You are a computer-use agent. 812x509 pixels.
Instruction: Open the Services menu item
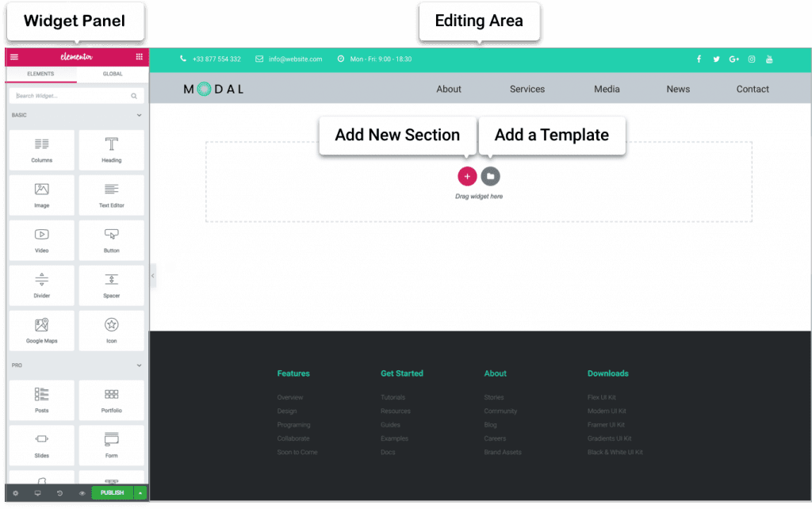tap(527, 89)
